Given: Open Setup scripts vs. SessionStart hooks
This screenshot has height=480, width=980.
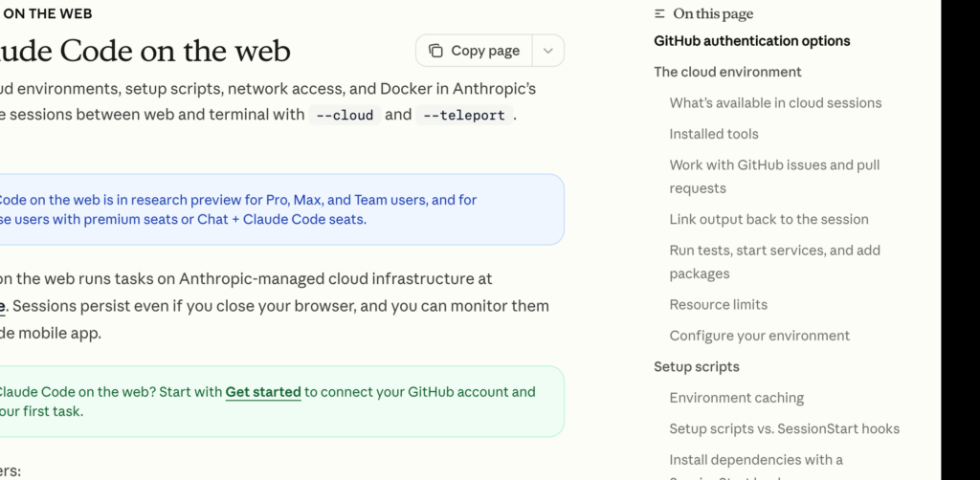Looking at the screenshot, I should 785,428.
